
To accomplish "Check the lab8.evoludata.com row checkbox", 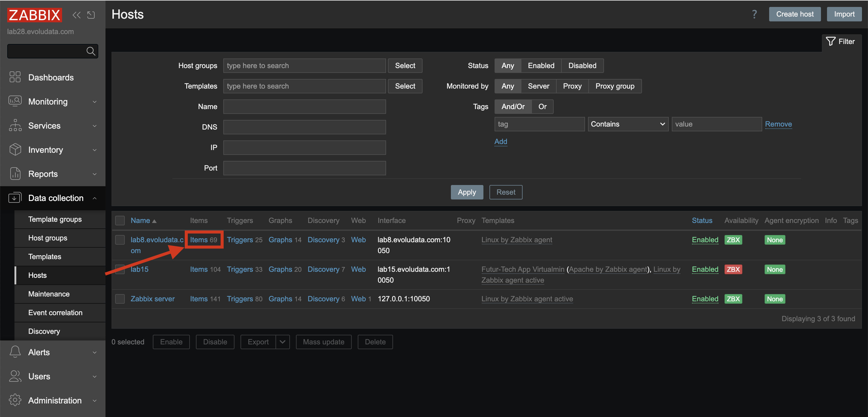I will 120,240.
